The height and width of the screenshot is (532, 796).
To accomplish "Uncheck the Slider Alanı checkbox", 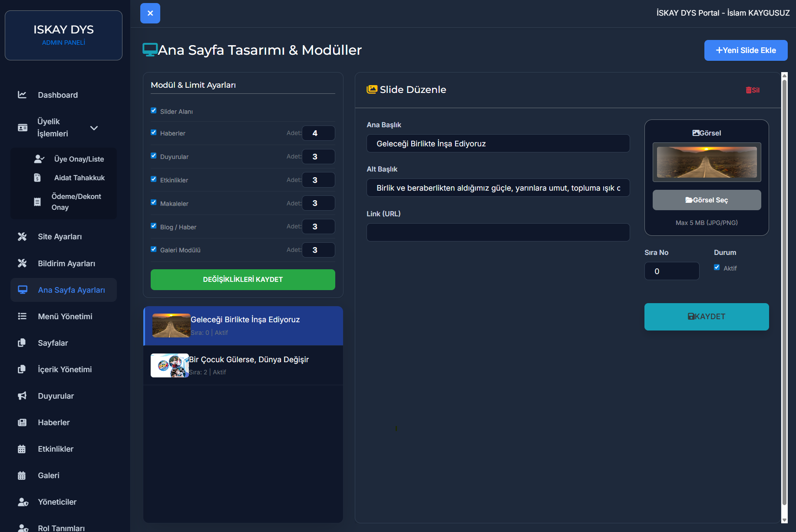I will coord(154,111).
